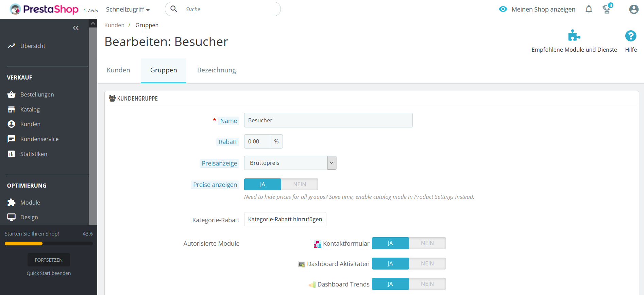644x295 pixels.
Task: Switch to the Bezeichnung tab
Action: pyautogui.click(x=217, y=70)
